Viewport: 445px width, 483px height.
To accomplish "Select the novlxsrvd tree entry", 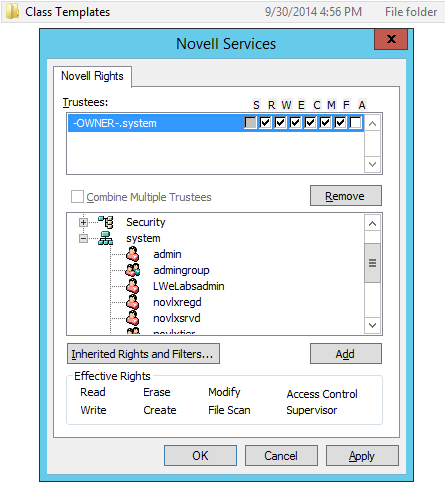I will pyautogui.click(x=177, y=318).
